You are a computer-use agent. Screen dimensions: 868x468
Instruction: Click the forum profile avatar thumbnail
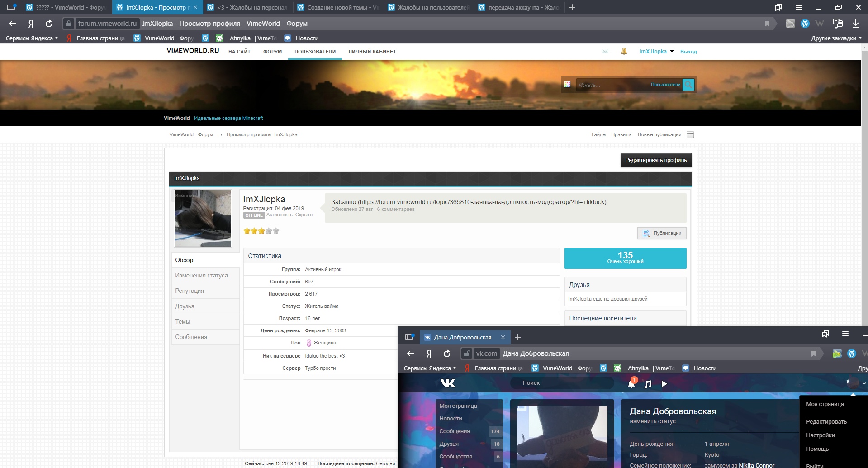[203, 219]
